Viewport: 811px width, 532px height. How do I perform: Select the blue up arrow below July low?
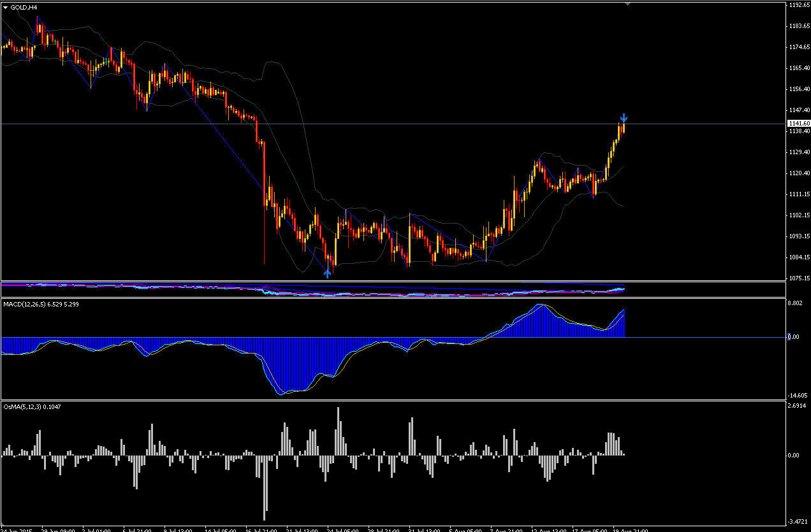[x=327, y=273]
